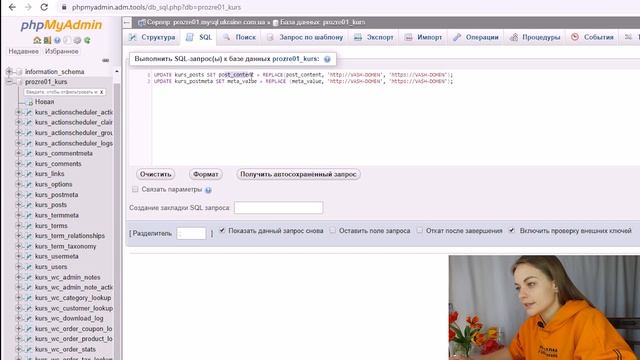This screenshot has height=360, width=640.
Task: Click table icon of kurs_posts
Action: tap(29, 205)
